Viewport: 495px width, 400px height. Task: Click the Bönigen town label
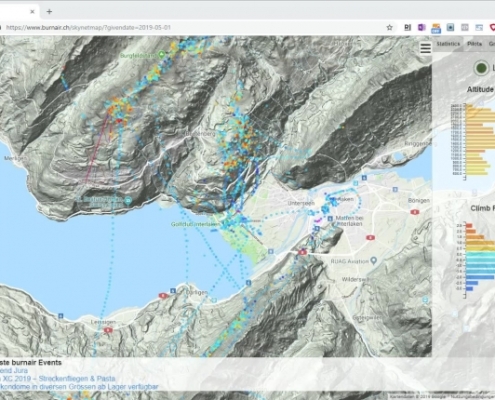[419, 200]
